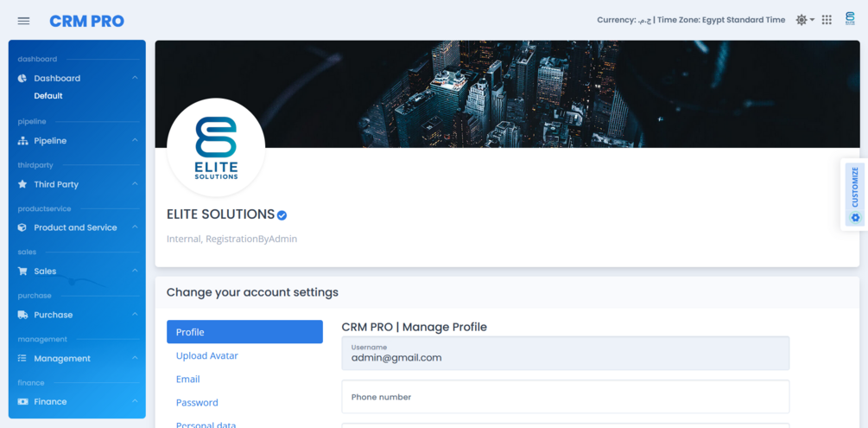Image resolution: width=868 pixels, height=428 pixels.
Task: Open the Dashboard sidebar item
Action: (x=78, y=78)
